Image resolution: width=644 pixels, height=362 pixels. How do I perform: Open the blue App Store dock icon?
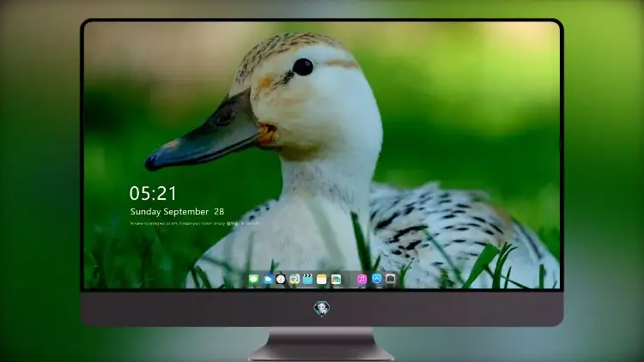coord(377,279)
